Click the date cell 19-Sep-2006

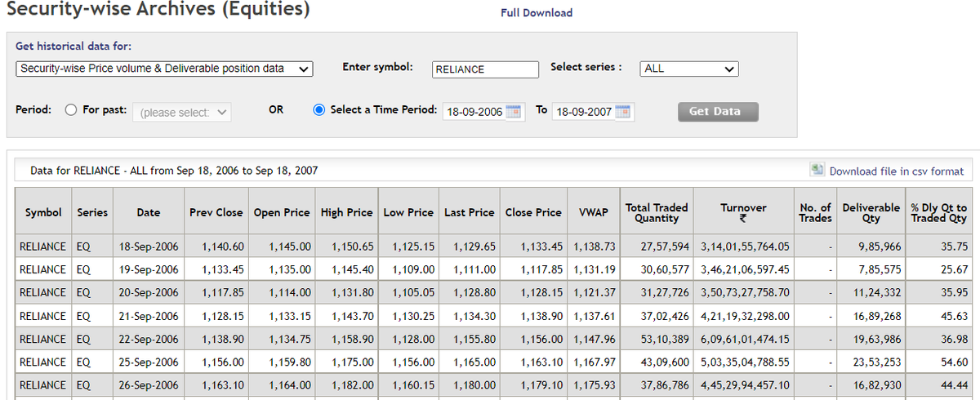pyautogui.click(x=149, y=269)
